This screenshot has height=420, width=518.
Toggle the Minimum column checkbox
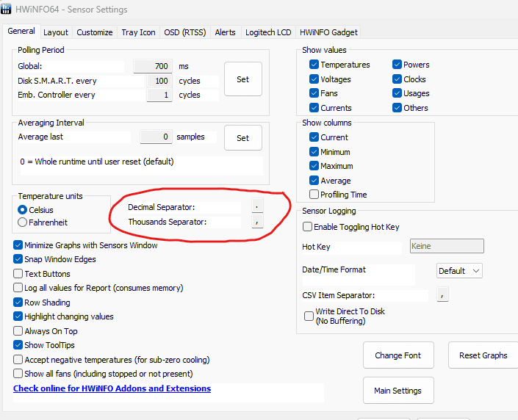click(x=314, y=152)
